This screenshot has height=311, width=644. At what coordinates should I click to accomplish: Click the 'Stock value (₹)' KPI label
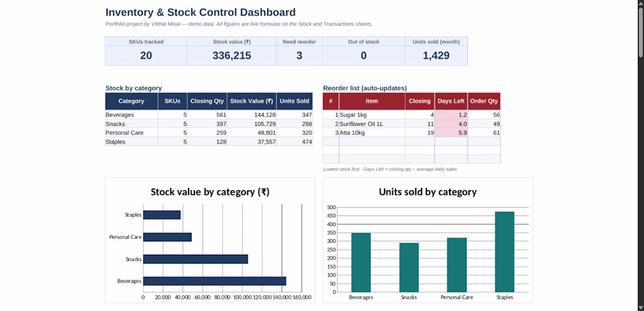click(x=232, y=42)
